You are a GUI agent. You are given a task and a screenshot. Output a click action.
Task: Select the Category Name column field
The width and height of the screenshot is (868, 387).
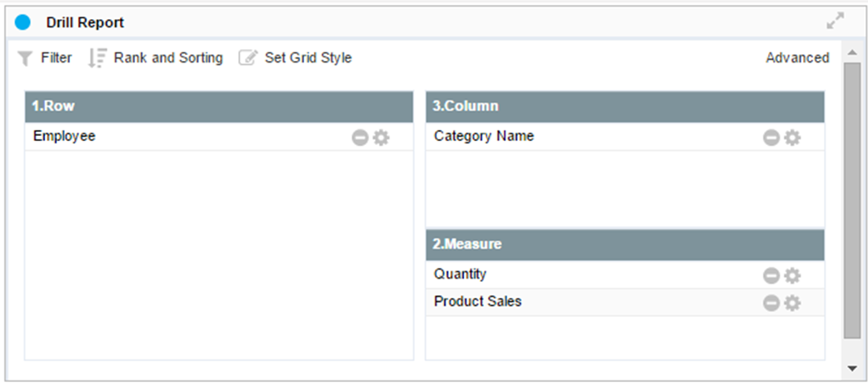484,137
